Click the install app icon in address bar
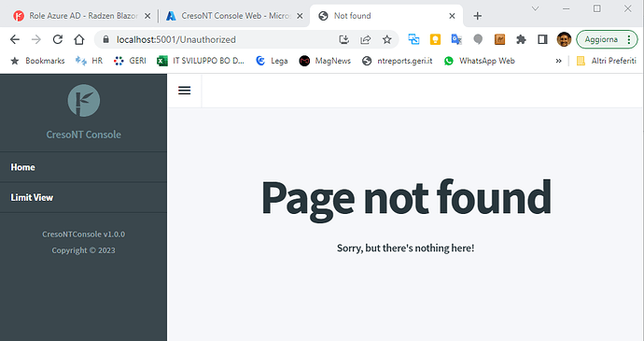Screen dimensions: 644x341 click(x=344, y=39)
